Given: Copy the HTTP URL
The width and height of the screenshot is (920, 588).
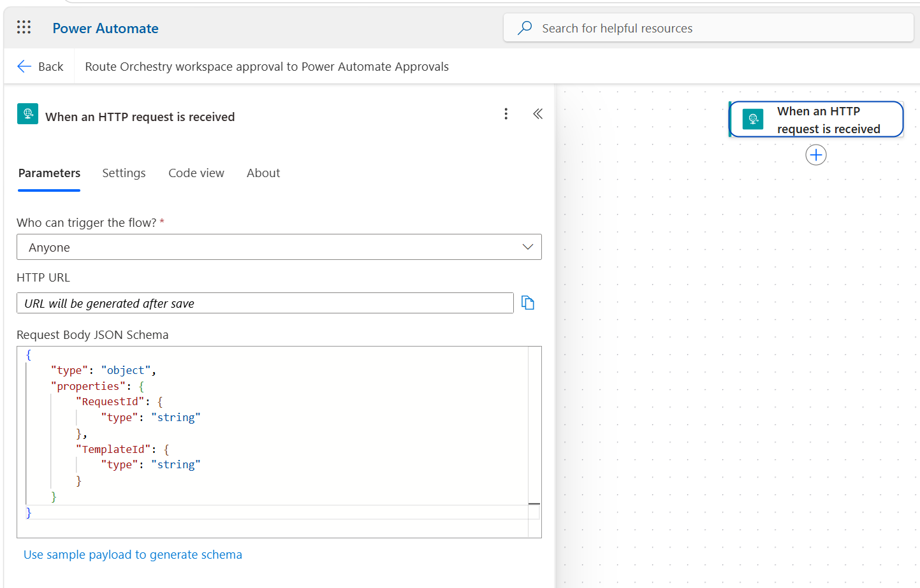Looking at the screenshot, I should [x=528, y=303].
